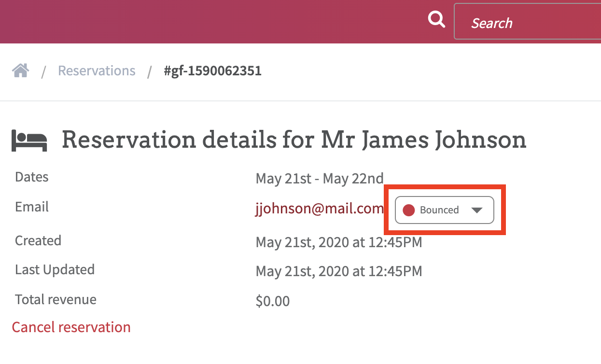
Task: Expand the dropdown arrow next to Bounced
Action: (476, 210)
